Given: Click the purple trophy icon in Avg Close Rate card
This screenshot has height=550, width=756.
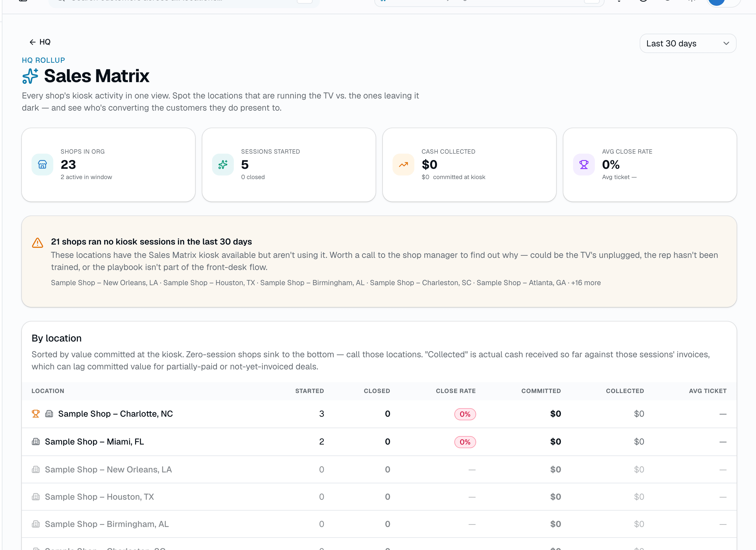Looking at the screenshot, I should click(x=584, y=165).
